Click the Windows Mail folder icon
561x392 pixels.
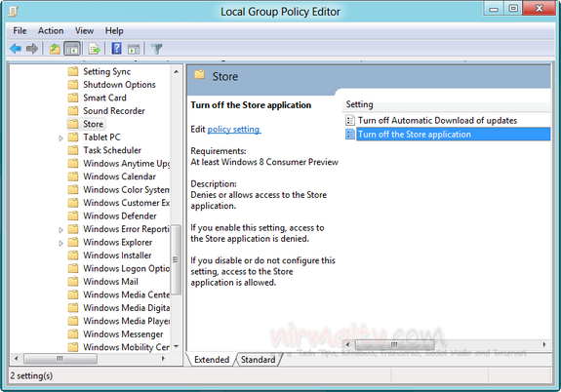(73, 282)
